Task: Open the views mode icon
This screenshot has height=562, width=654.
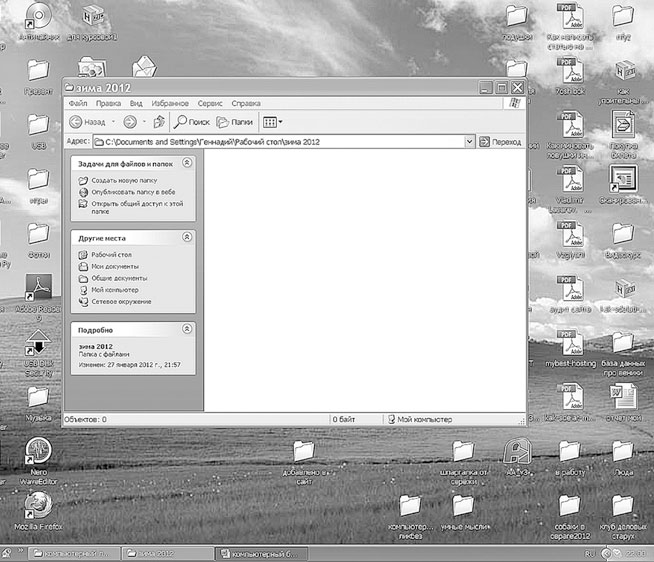Action: (269, 122)
